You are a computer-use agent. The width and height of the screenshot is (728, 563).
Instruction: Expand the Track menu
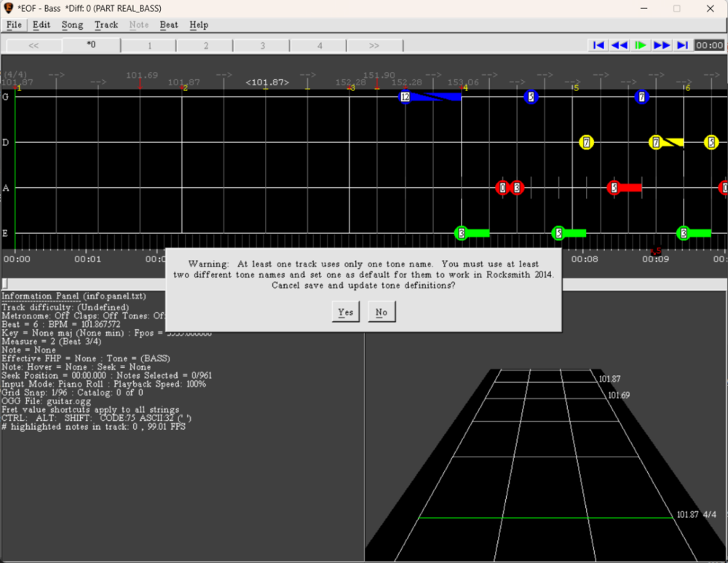[106, 25]
